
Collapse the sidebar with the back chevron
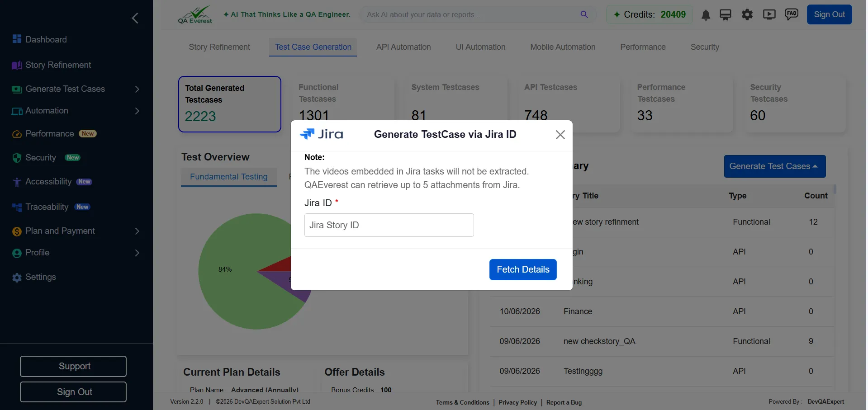[x=135, y=18]
